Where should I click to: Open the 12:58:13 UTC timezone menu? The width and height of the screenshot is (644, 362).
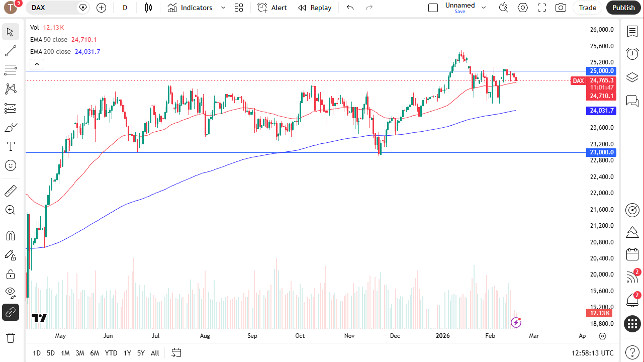click(x=593, y=353)
